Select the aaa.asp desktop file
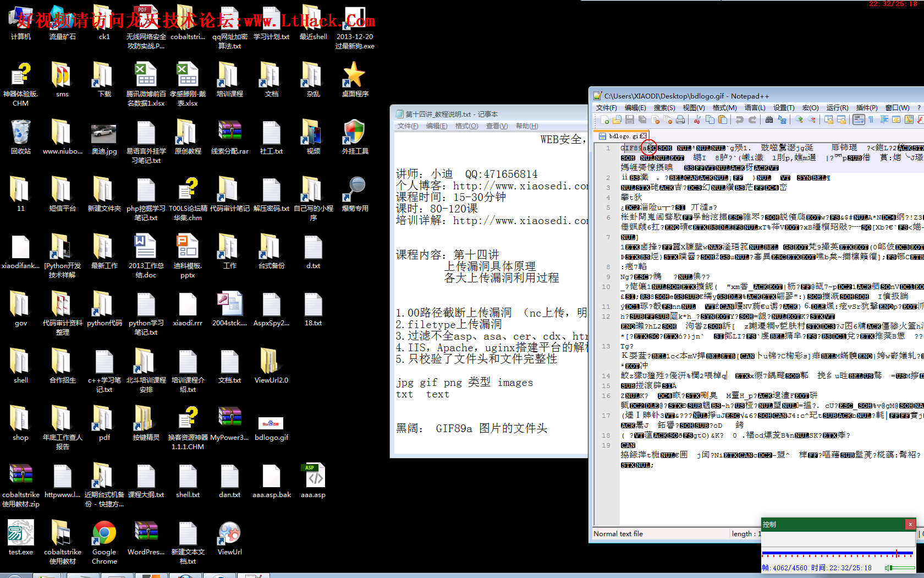 click(313, 481)
